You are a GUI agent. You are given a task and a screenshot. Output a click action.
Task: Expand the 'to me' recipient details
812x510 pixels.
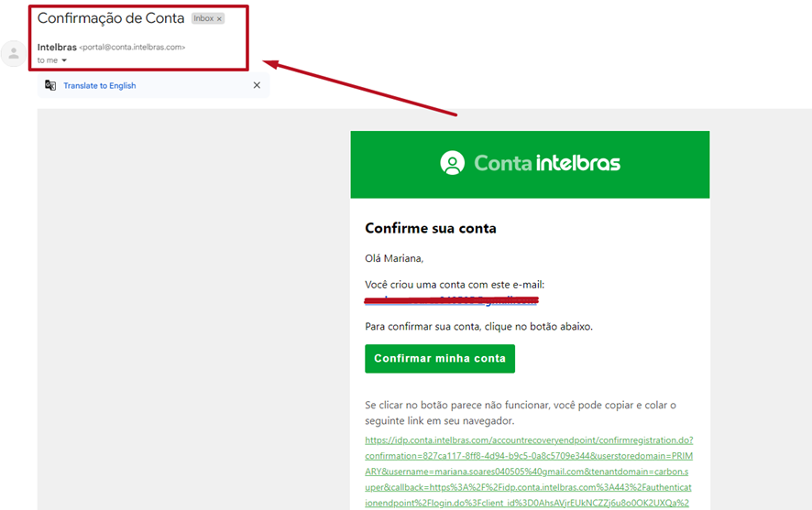[x=64, y=60]
